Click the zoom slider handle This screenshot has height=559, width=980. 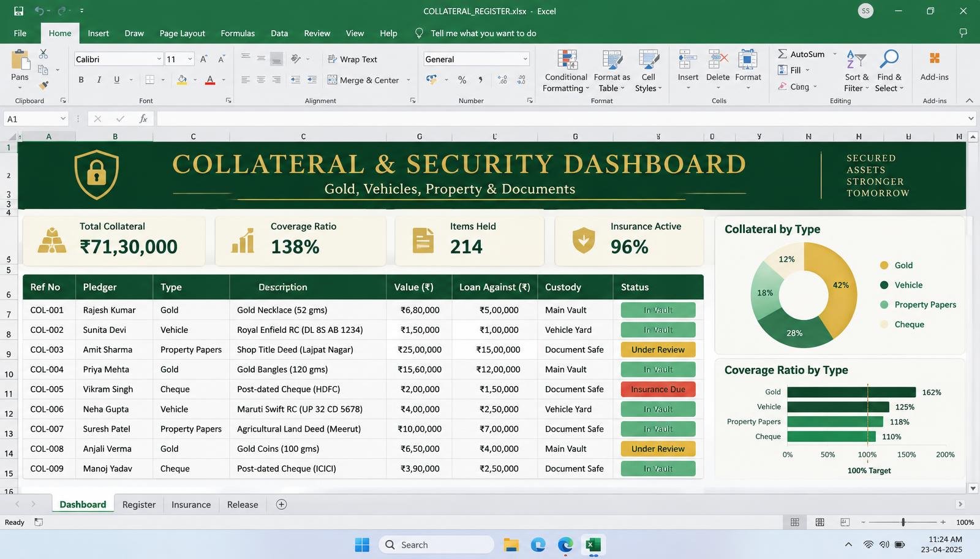(903, 522)
